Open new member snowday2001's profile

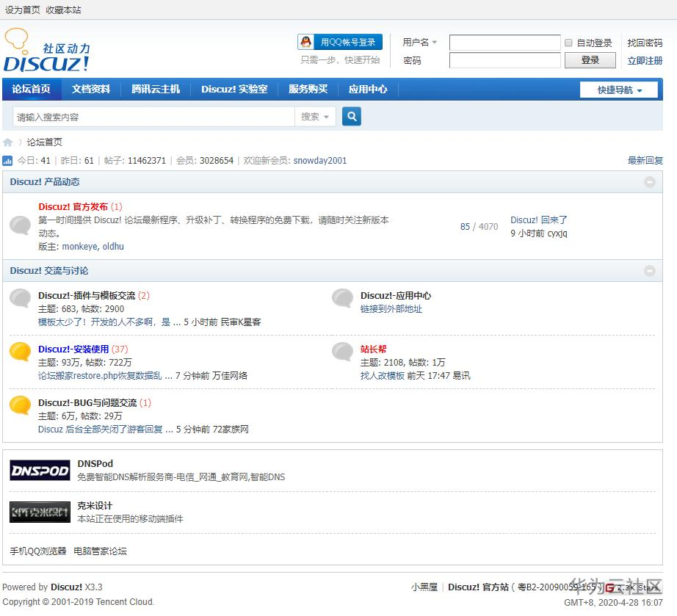coord(320,161)
